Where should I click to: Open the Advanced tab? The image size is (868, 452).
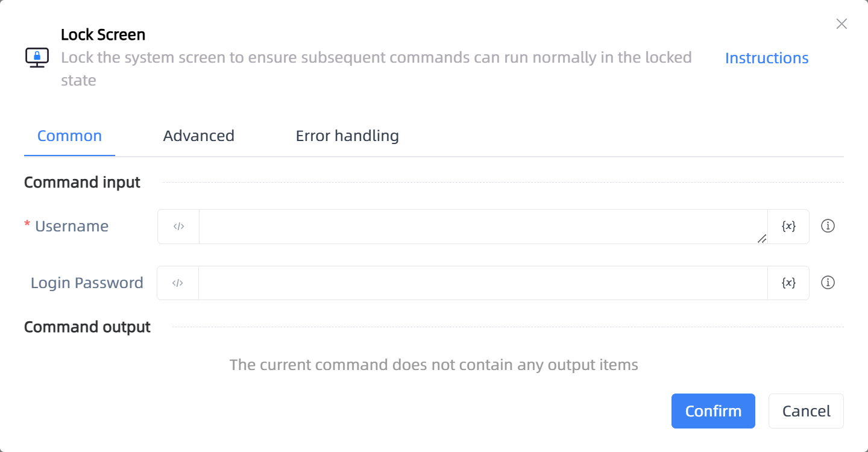198,136
